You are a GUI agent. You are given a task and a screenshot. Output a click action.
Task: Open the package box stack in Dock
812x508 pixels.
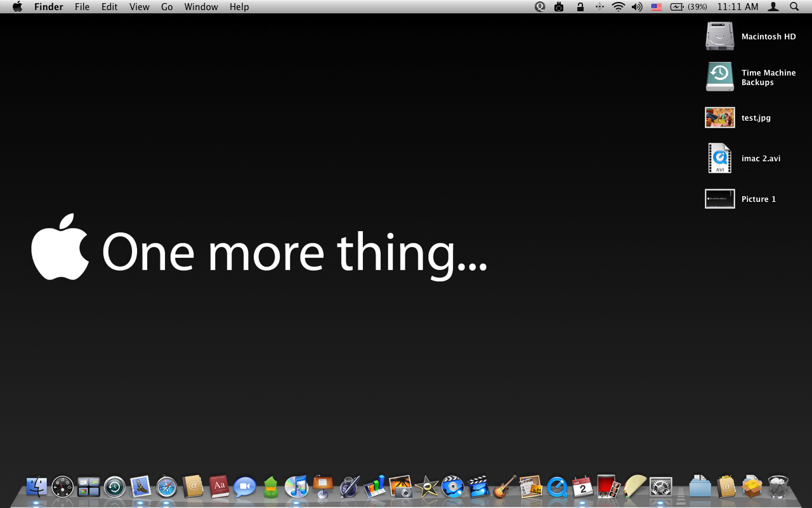tap(752, 487)
